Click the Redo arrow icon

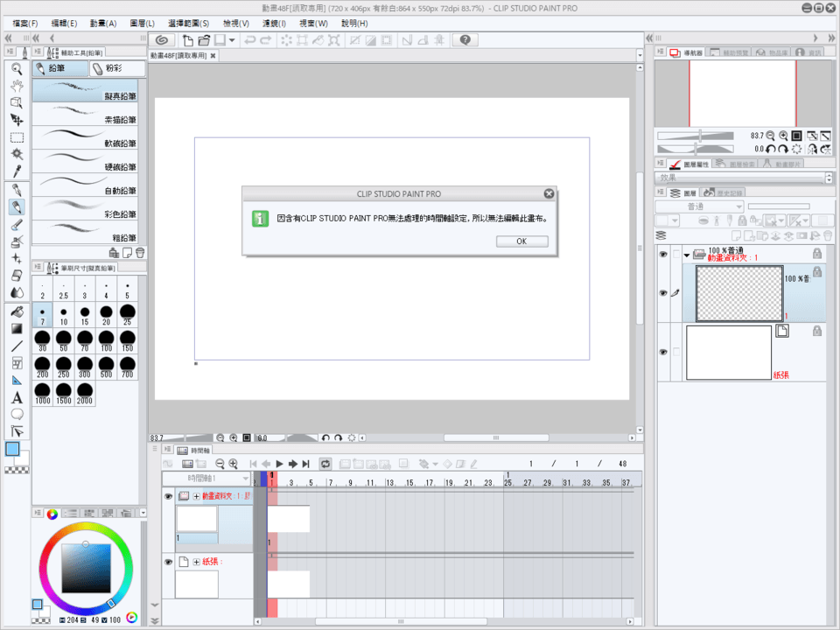[266, 40]
